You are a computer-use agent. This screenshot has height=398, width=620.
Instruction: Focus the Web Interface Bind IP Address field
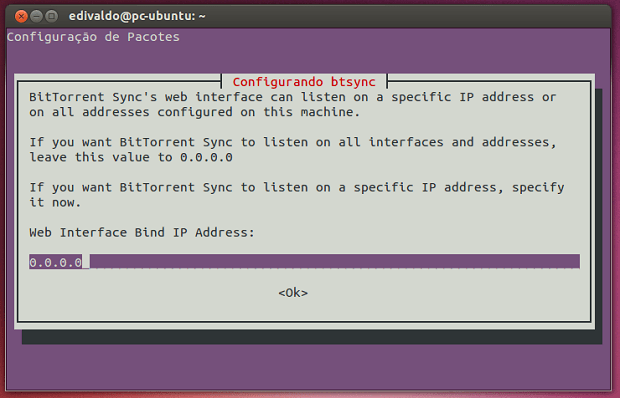304,262
